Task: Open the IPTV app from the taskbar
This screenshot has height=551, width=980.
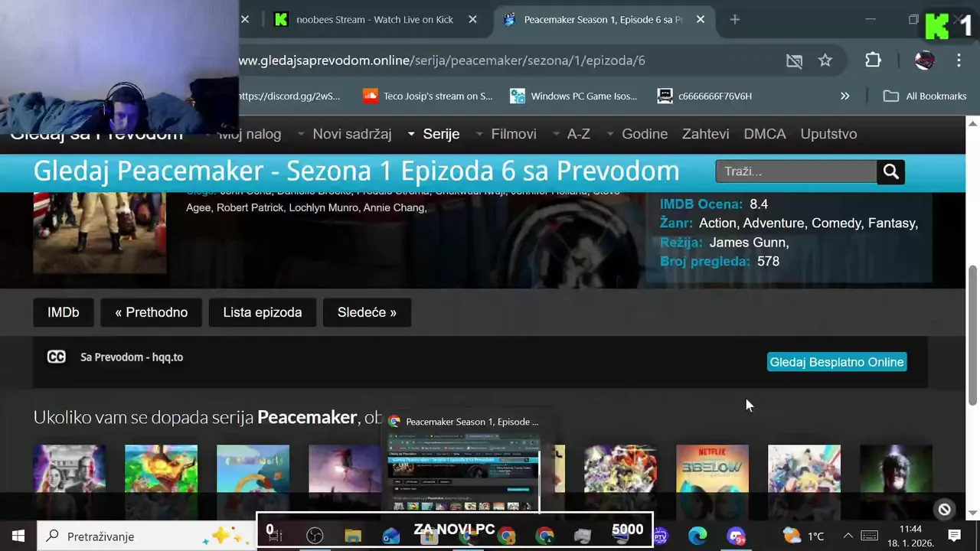Action: pos(660,536)
